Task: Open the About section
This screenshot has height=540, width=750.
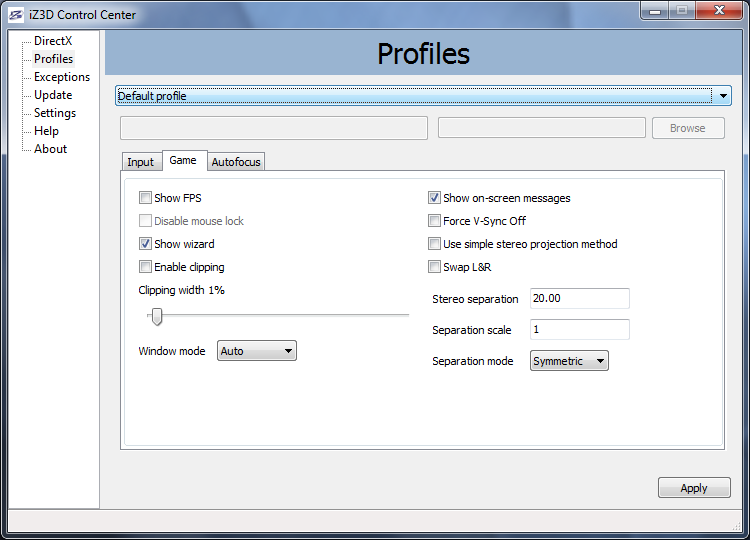Action: [50, 149]
